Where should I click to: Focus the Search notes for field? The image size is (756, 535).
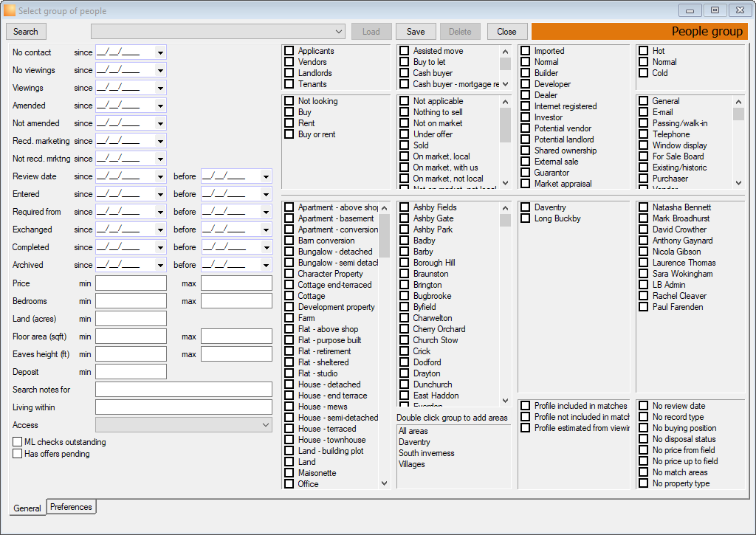click(184, 390)
